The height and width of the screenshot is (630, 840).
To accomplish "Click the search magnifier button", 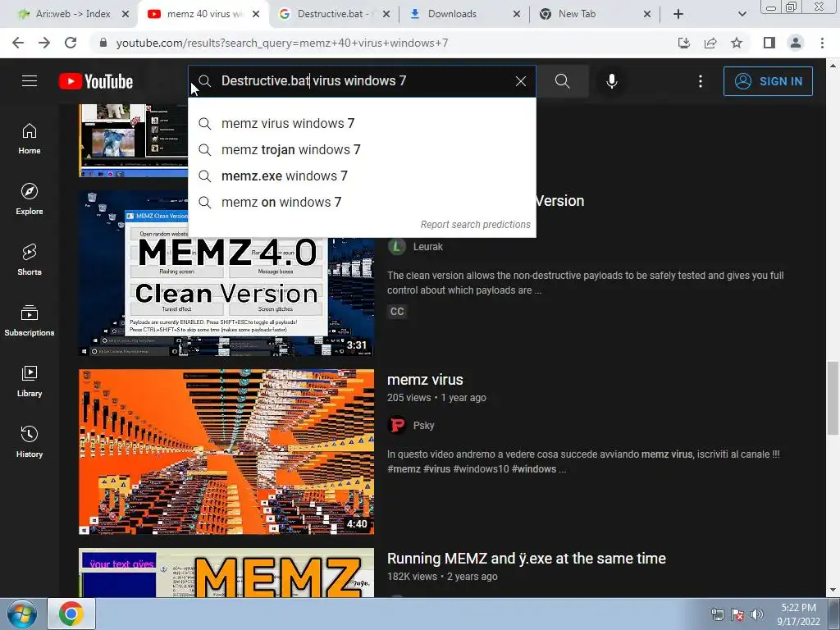I will (563, 81).
